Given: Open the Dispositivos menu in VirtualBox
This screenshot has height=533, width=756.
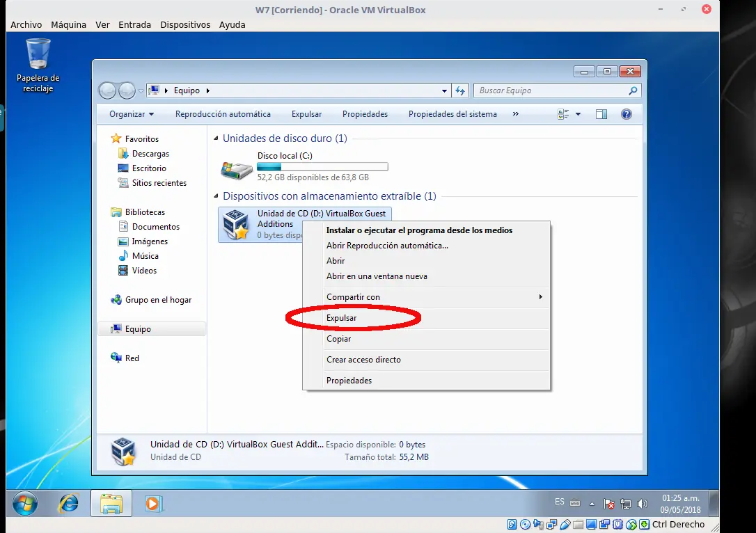Looking at the screenshot, I should click(x=185, y=24).
